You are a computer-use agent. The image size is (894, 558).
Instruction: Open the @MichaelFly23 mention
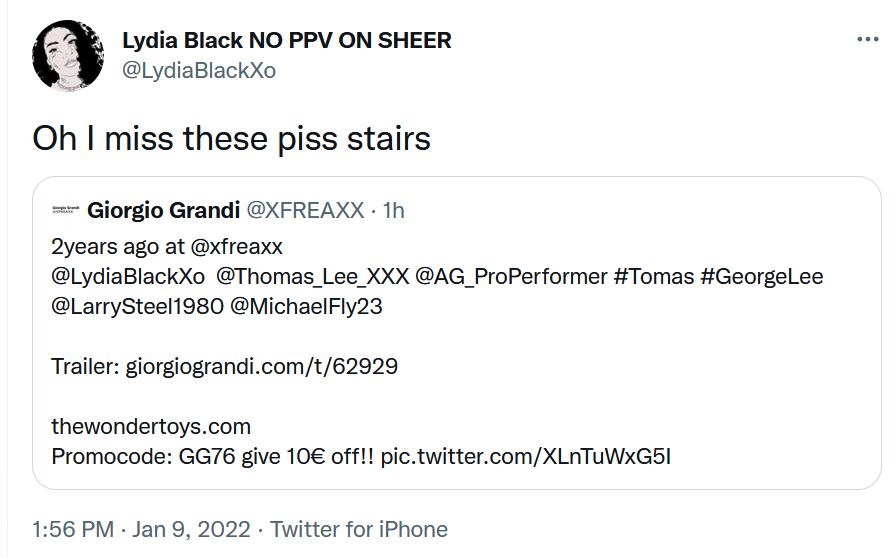click(306, 307)
